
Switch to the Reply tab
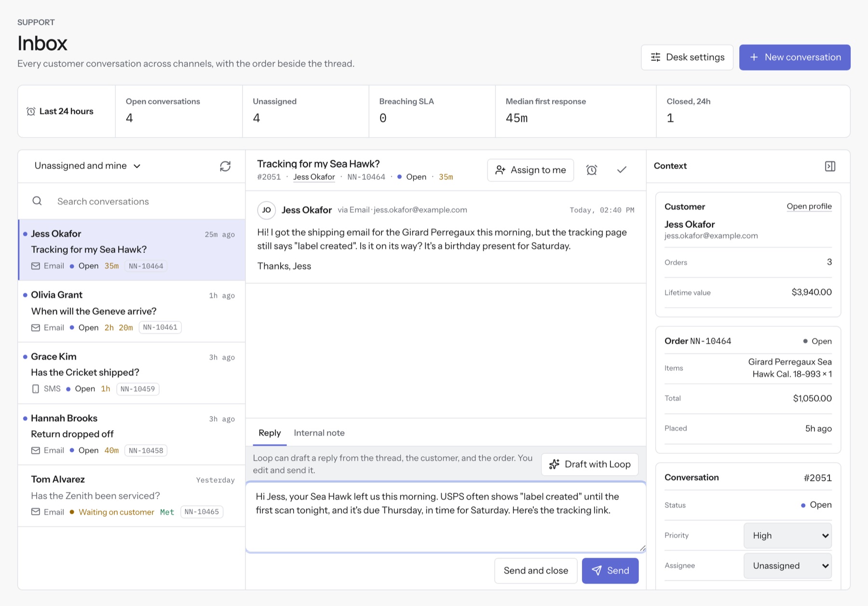pyautogui.click(x=270, y=433)
